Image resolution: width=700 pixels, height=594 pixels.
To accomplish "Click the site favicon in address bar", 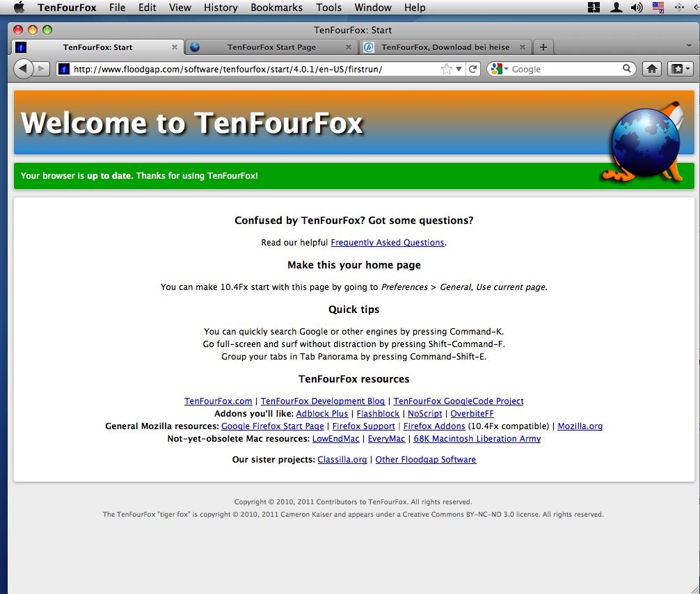I will [x=64, y=69].
